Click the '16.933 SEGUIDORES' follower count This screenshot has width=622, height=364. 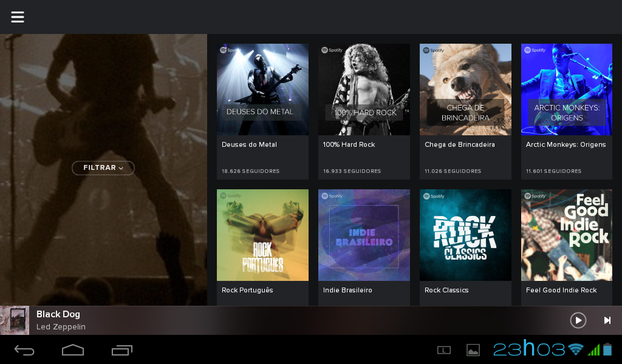tap(352, 171)
